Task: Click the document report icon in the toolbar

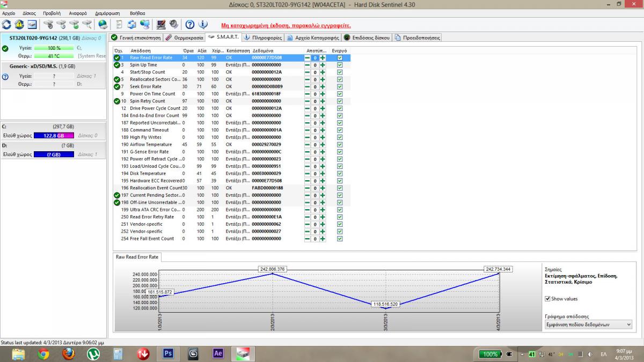Action: point(119,24)
